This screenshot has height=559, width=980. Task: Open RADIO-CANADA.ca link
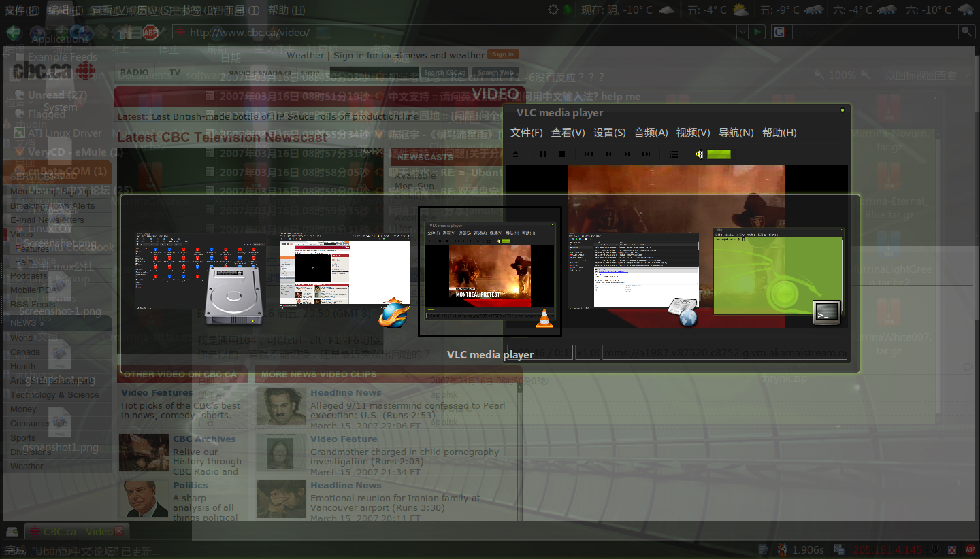pos(260,73)
